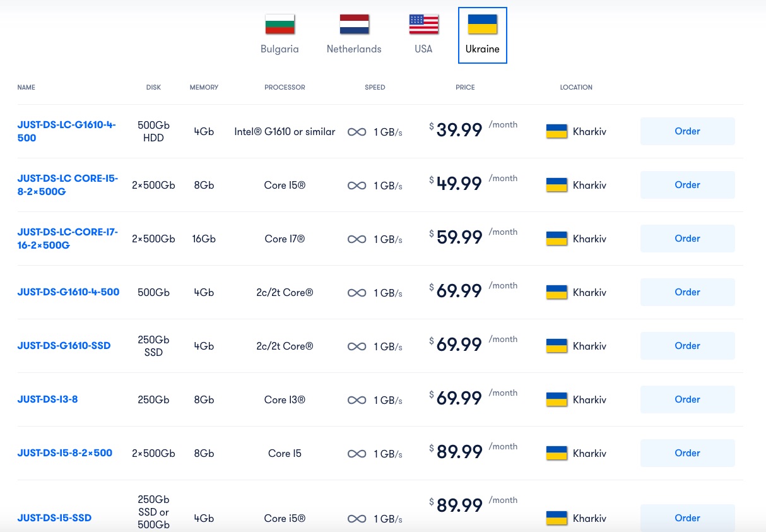Viewport: 766px width, 532px height.
Task: Click Kharkiv flag in JUST-DS-I5-8-2×500 row
Action: coord(557,454)
